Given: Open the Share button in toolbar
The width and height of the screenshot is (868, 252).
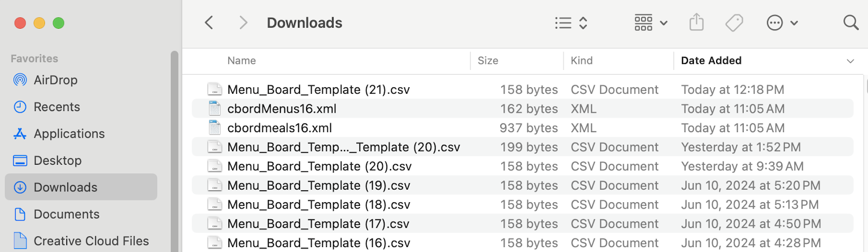Looking at the screenshot, I should 697,23.
